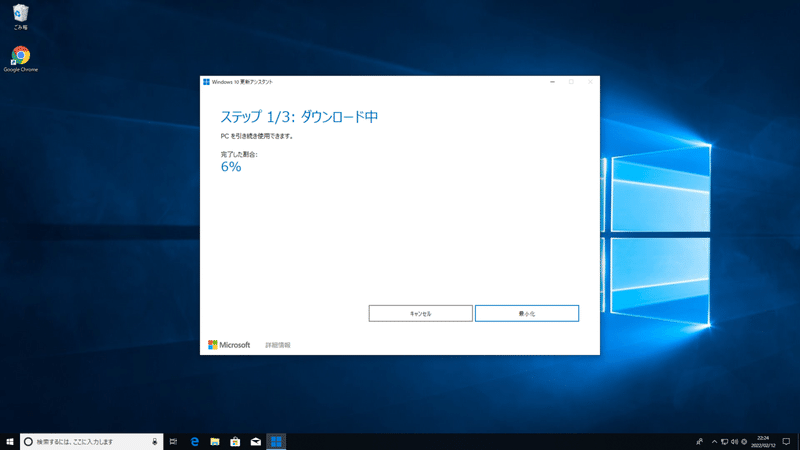Click the Windows 10 Update Assistant taskbar icon

[x=276, y=441]
